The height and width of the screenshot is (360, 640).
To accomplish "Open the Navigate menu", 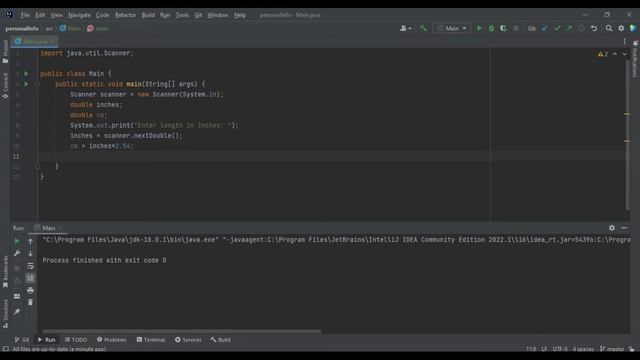I will pos(79,15).
